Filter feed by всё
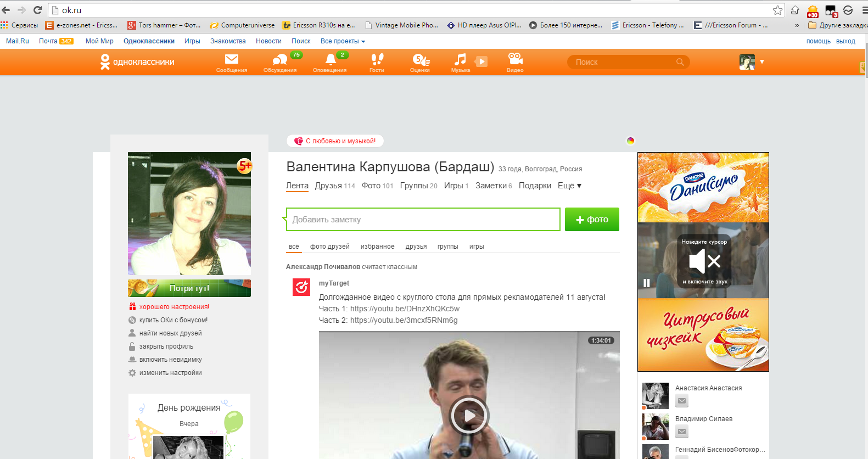The height and width of the screenshot is (459, 868). 294,247
